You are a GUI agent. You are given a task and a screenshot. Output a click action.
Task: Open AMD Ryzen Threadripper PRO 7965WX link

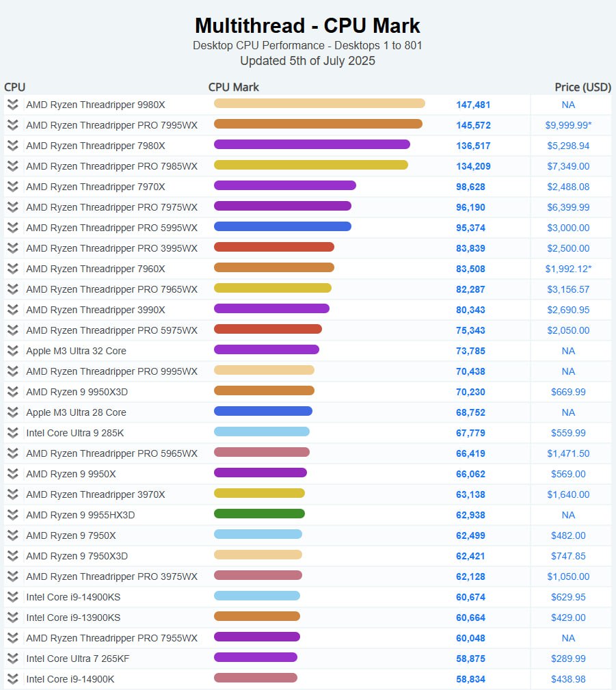[111, 289]
